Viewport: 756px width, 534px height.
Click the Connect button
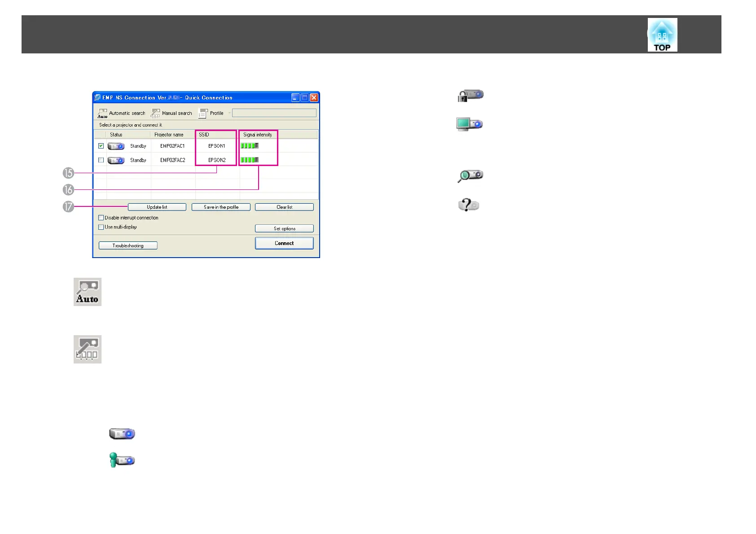point(284,243)
